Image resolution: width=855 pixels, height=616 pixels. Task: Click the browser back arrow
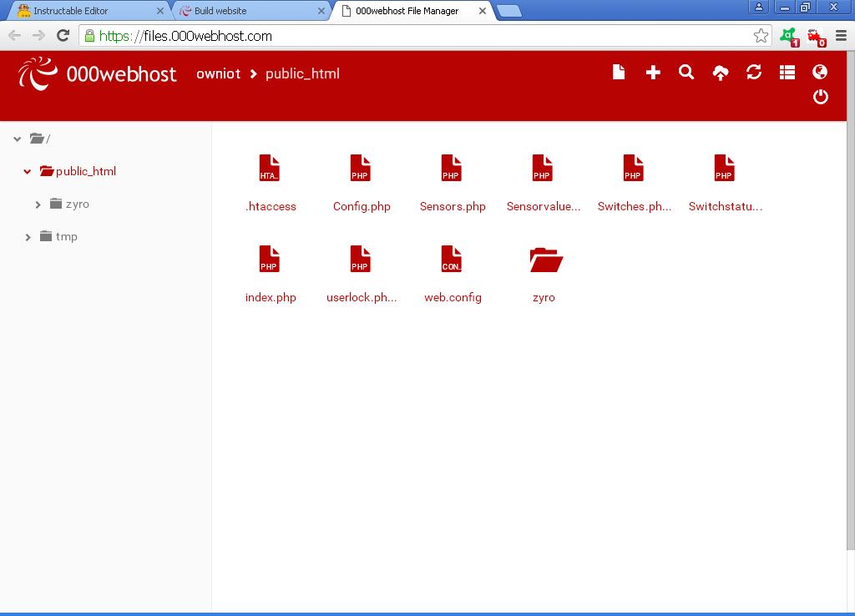click(15, 35)
